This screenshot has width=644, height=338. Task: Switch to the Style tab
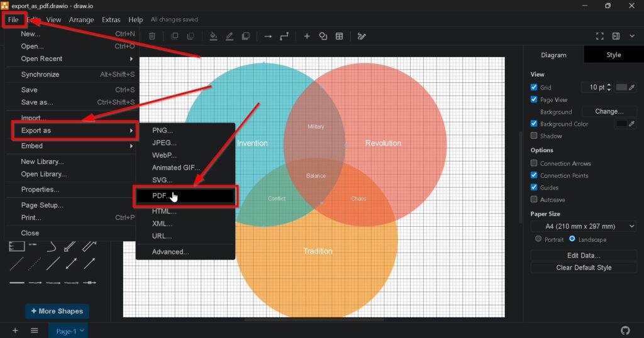pos(613,55)
